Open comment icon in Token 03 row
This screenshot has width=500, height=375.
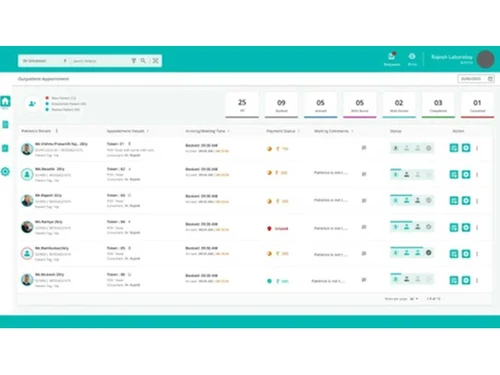pyautogui.click(x=364, y=200)
